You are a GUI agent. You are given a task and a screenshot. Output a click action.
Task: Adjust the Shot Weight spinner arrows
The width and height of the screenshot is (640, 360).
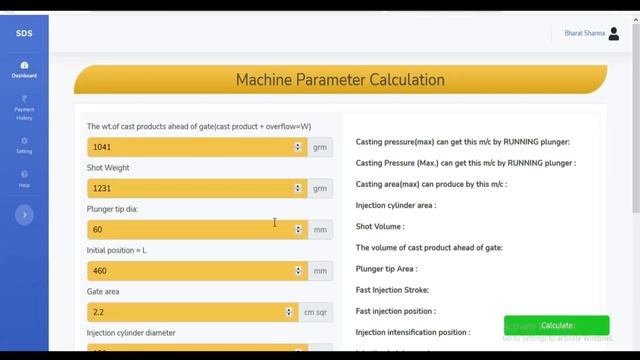[298, 188]
